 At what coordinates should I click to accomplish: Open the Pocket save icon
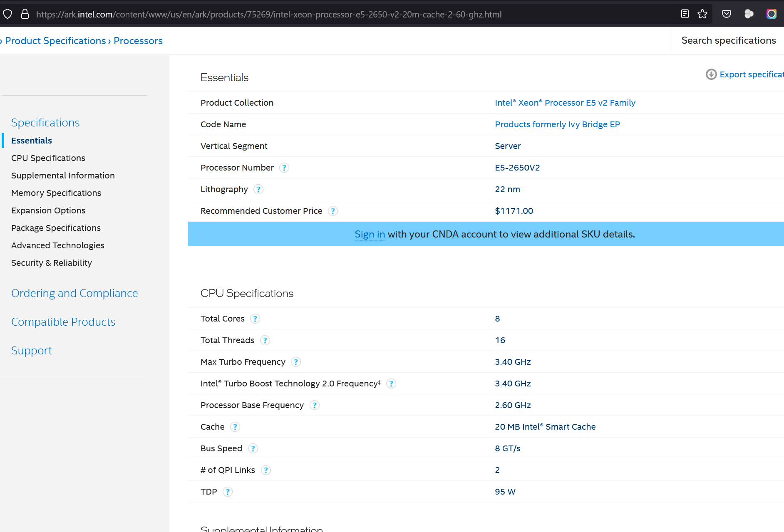click(x=727, y=14)
